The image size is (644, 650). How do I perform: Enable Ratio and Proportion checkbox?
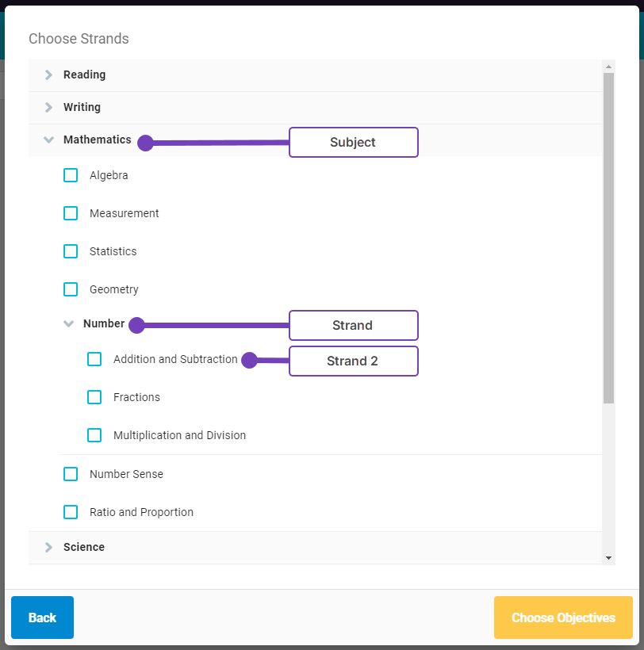click(x=71, y=512)
